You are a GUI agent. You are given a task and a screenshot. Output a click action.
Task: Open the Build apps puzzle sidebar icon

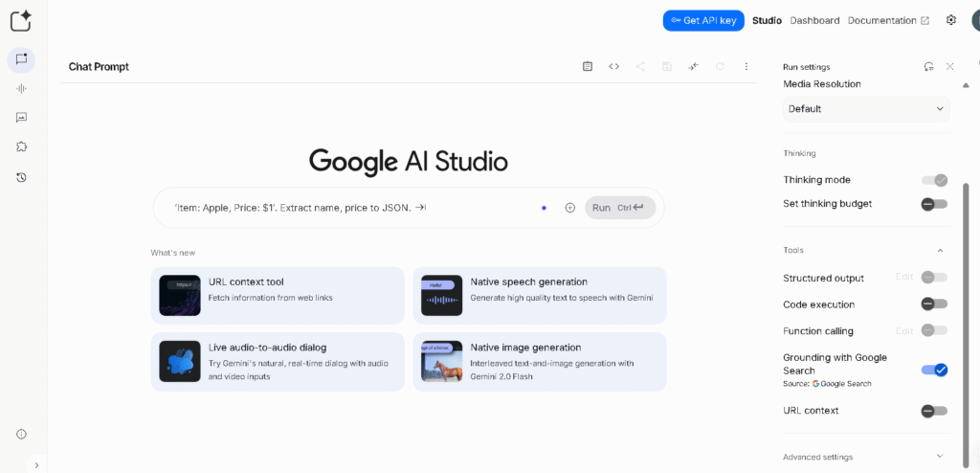[21, 147]
